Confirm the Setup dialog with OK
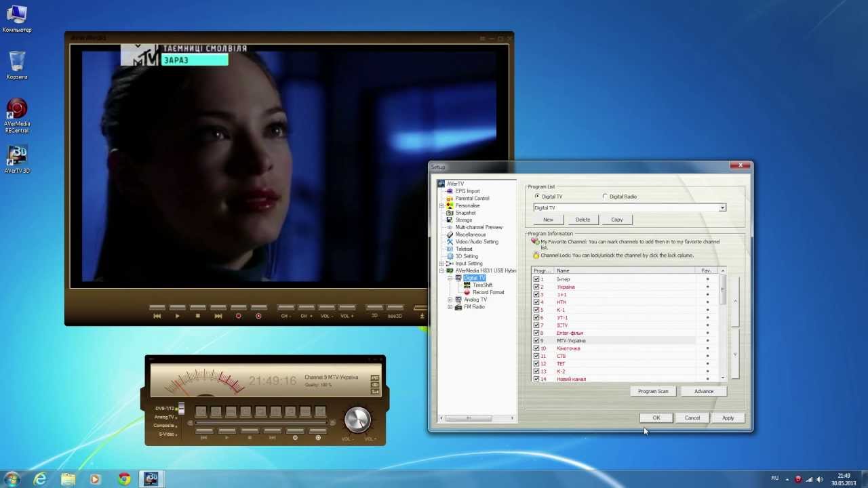 (x=656, y=418)
